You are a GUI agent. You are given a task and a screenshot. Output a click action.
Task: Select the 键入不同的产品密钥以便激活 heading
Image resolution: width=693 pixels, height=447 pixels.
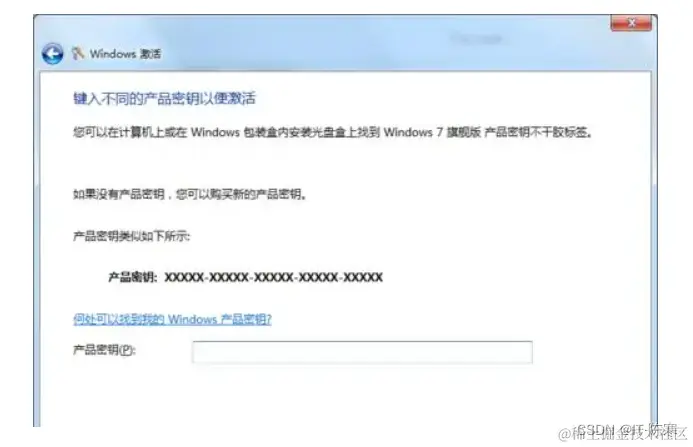(x=164, y=98)
